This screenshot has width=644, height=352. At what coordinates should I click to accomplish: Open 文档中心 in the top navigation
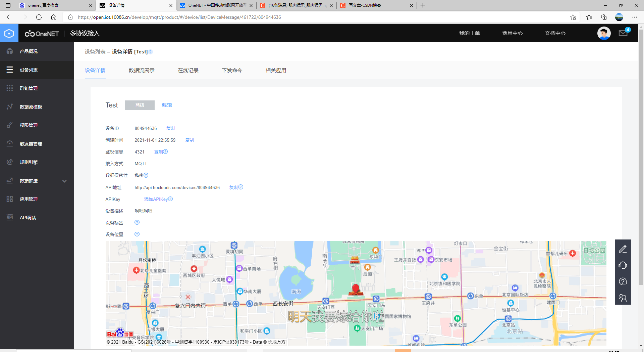point(555,33)
